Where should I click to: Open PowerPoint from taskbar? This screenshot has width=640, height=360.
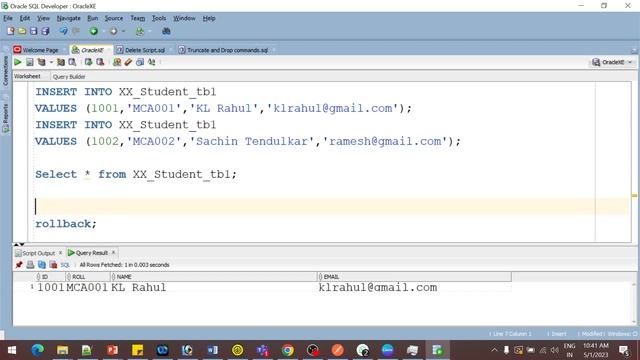[x=112, y=350]
